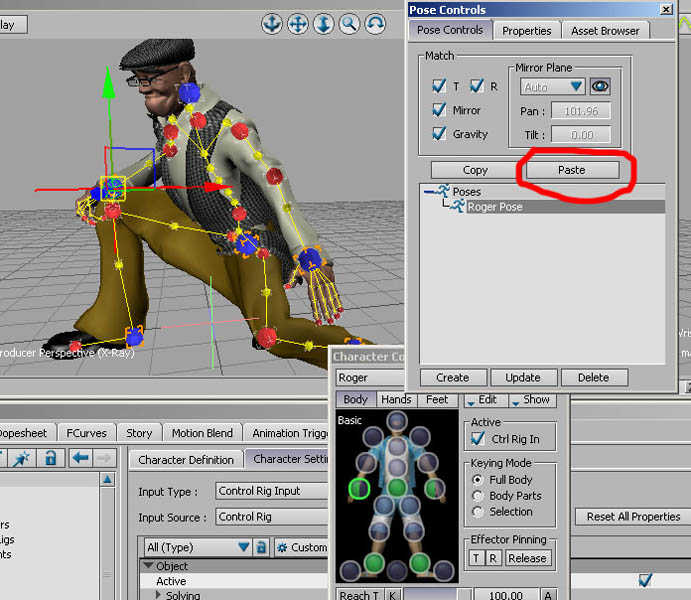Open the Input Source Control Rig dropdown
The height and width of the screenshot is (600, 691).
[272, 516]
